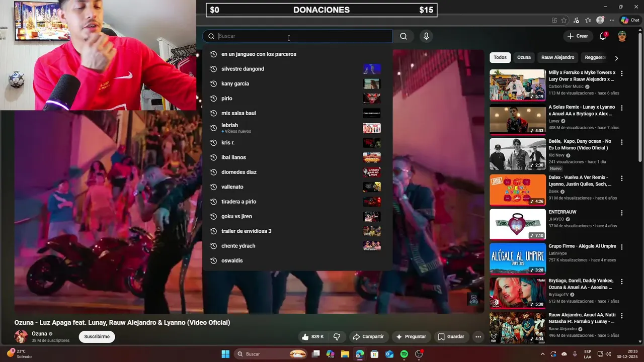The height and width of the screenshot is (362, 644).
Task: Open the Alégale Al Umpire thumbnail
Action: pos(518,259)
